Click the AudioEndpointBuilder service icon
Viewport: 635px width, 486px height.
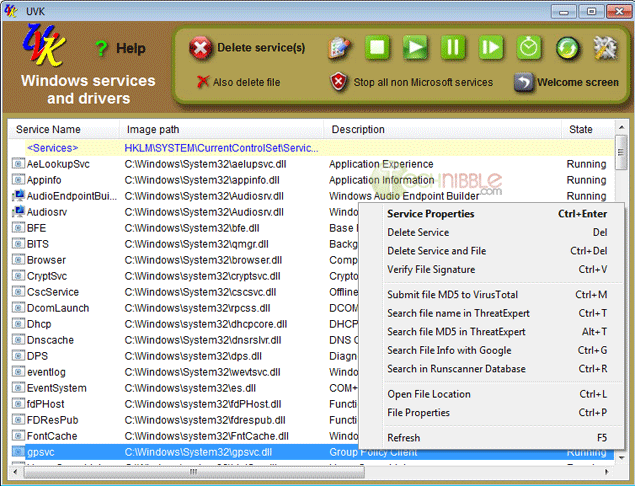[x=18, y=196]
